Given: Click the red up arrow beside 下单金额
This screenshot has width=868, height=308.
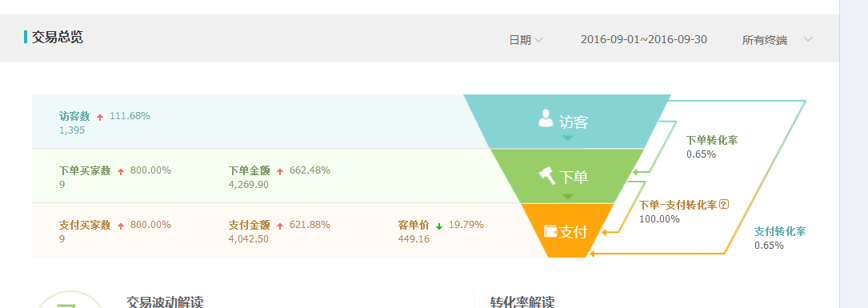Looking at the screenshot, I should pyautogui.click(x=280, y=171).
